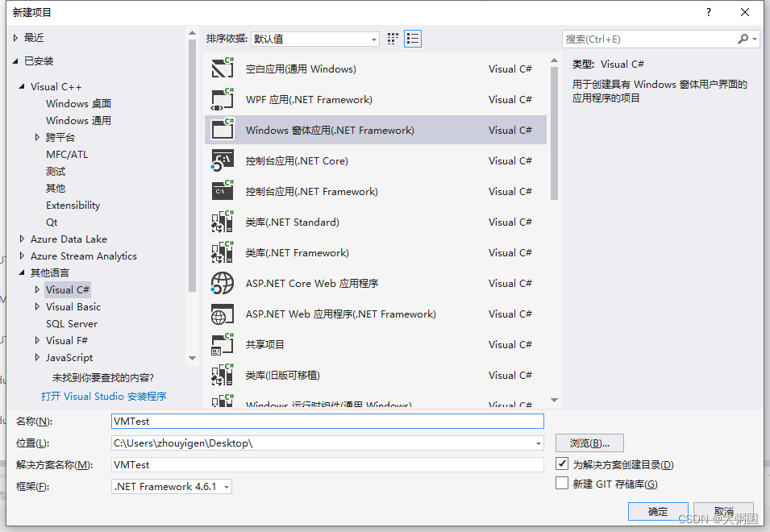Click 确定 button
Image resolution: width=770 pixels, height=532 pixels.
click(x=658, y=511)
